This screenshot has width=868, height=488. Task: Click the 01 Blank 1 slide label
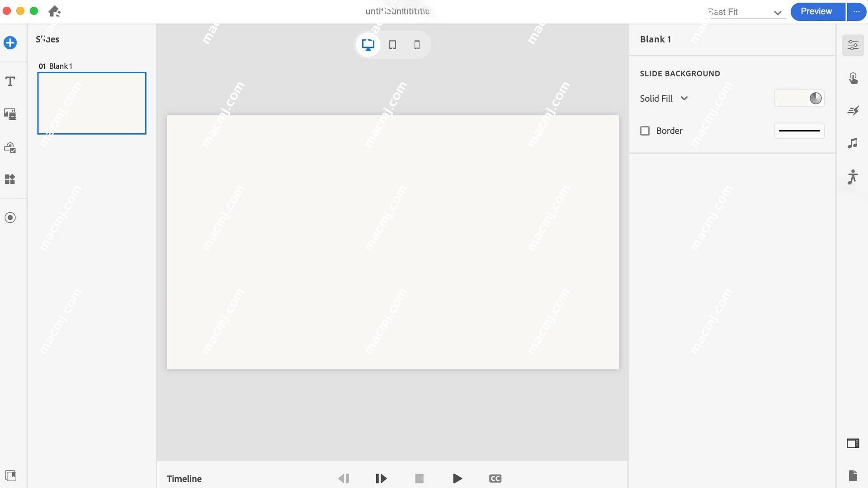pos(55,66)
